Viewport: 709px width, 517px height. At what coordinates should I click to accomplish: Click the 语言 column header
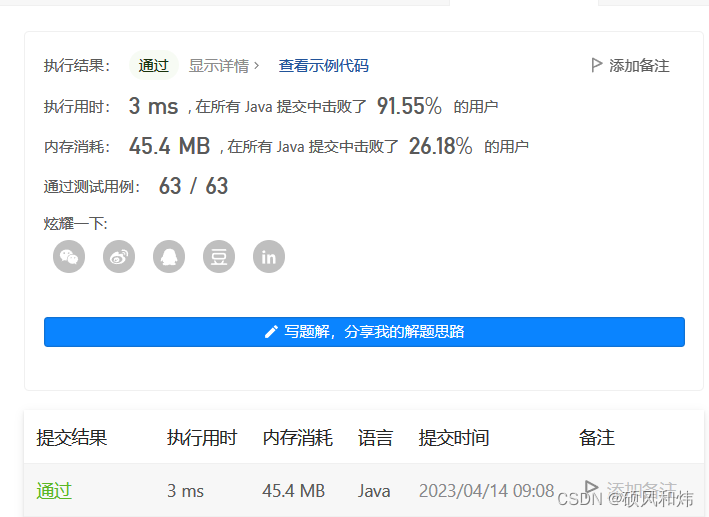(375, 437)
